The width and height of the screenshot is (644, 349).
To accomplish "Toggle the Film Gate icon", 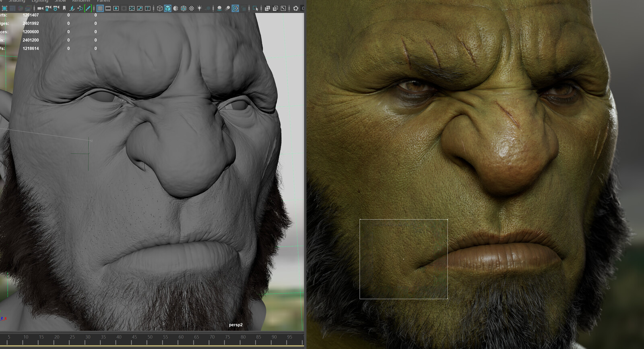I will 108,8.
